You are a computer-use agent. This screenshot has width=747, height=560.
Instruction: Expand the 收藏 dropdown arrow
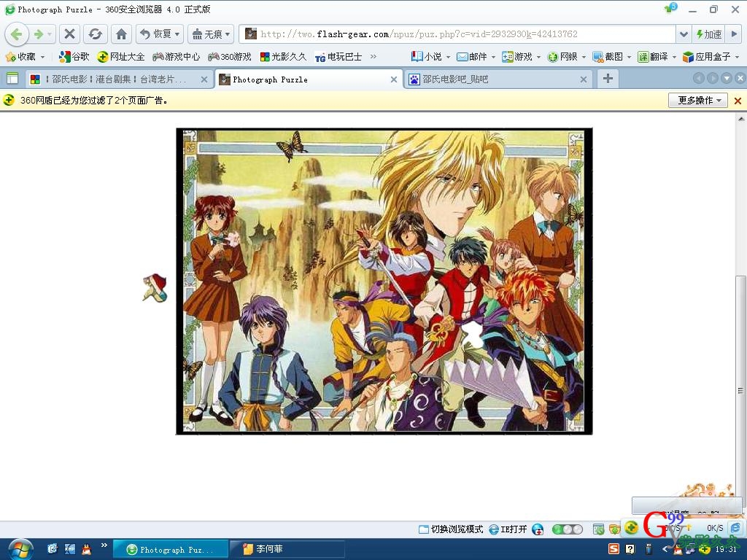pos(42,57)
